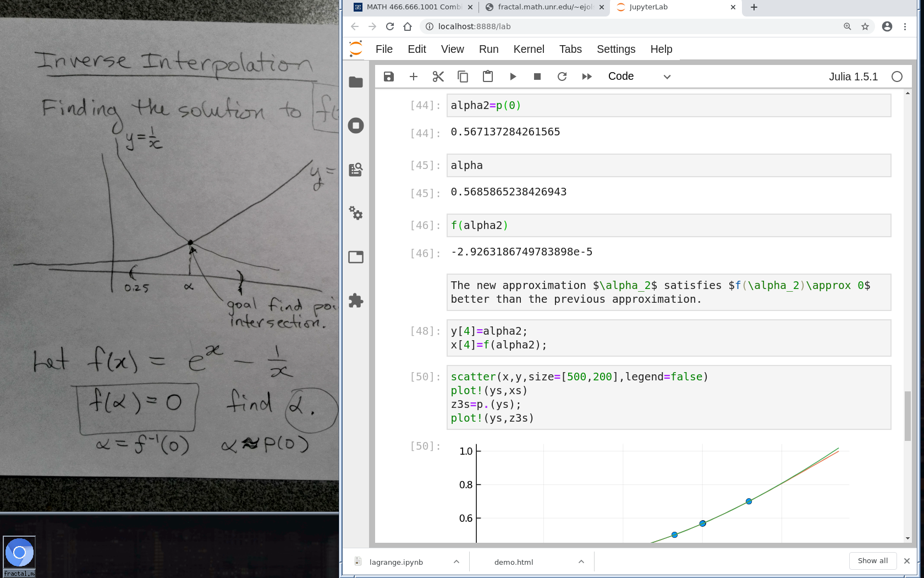
Task: Click Show all downloads button
Action: click(873, 560)
